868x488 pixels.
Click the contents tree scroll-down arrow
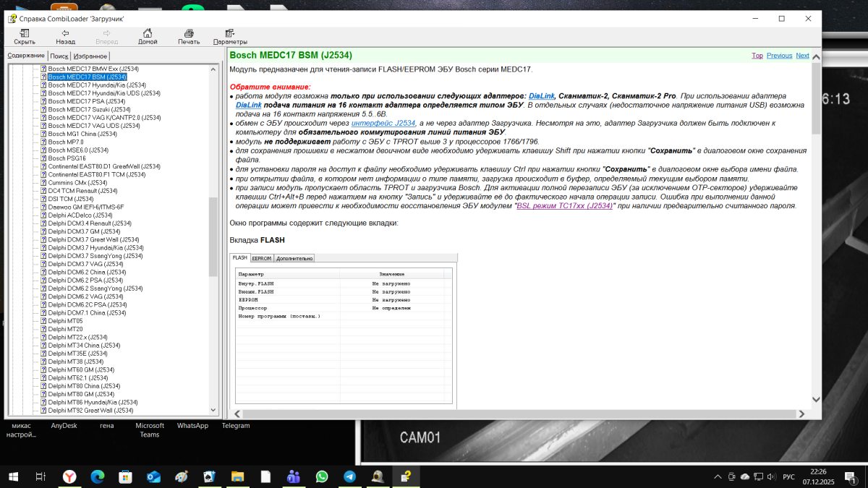point(213,409)
